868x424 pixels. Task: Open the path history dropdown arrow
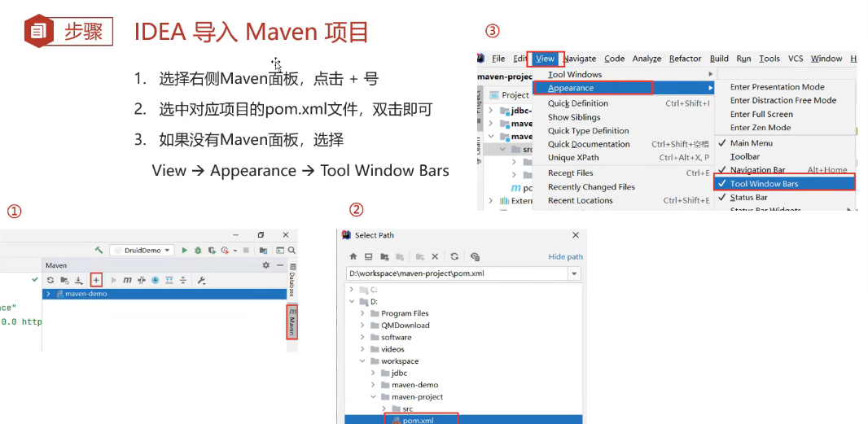(574, 273)
